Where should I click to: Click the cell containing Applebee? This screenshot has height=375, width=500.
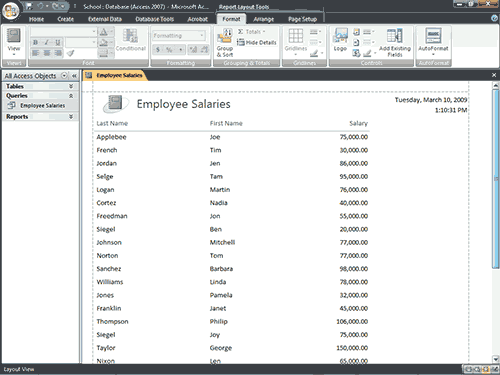(x=111, y=137)
